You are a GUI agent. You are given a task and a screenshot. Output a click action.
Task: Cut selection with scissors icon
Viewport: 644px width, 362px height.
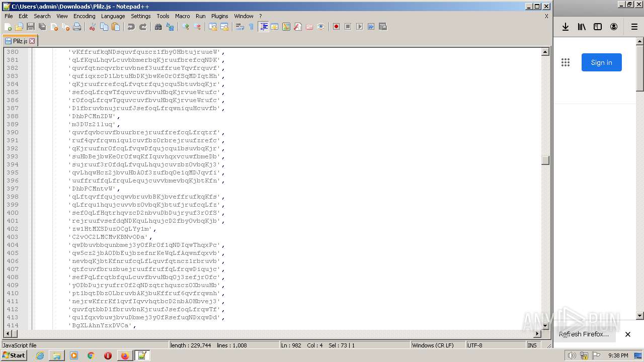pyautogui.click(x=93, y=27)
